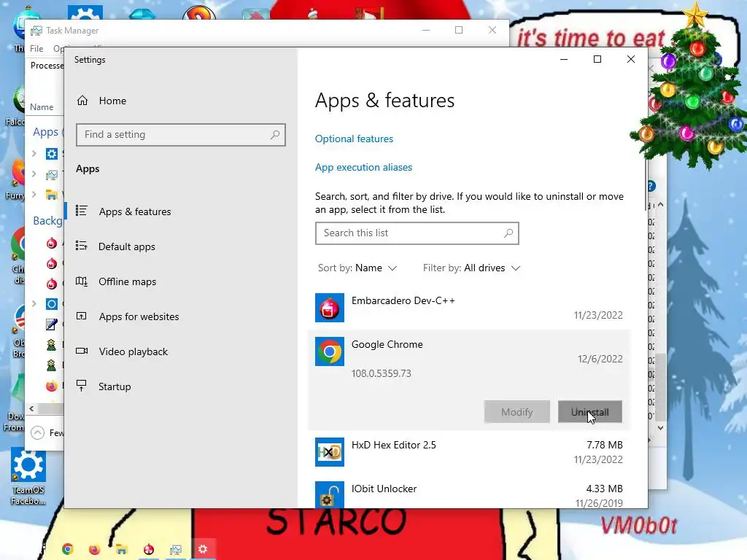Click Chrome version 108.0.5359.73 text
This screenshot has height=560, width=747.
tap(381, 373)
